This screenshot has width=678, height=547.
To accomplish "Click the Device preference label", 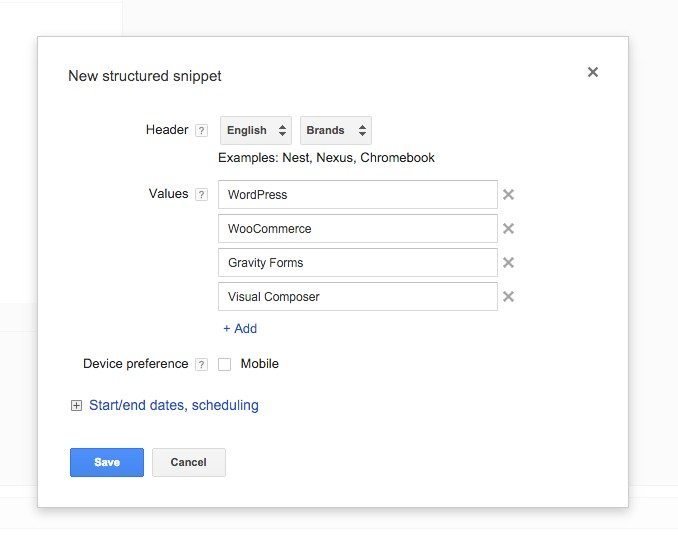I will point(136,364).
